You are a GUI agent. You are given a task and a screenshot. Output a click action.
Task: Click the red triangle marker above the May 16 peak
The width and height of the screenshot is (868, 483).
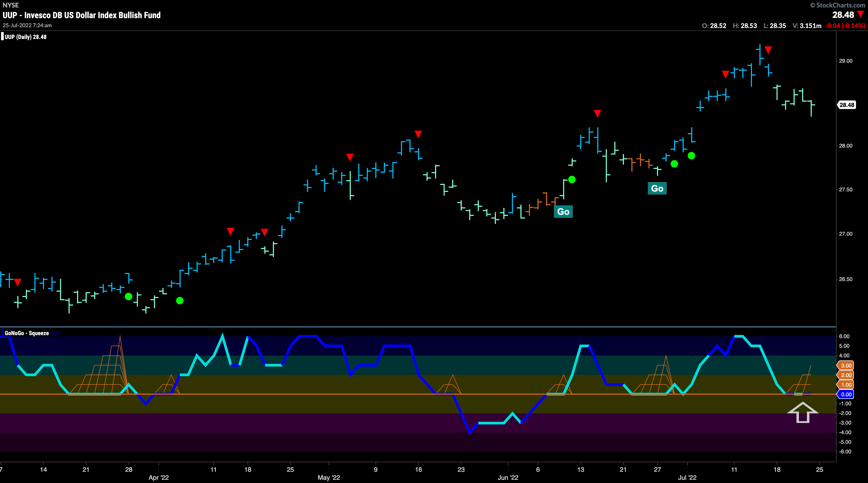[418, 134]
